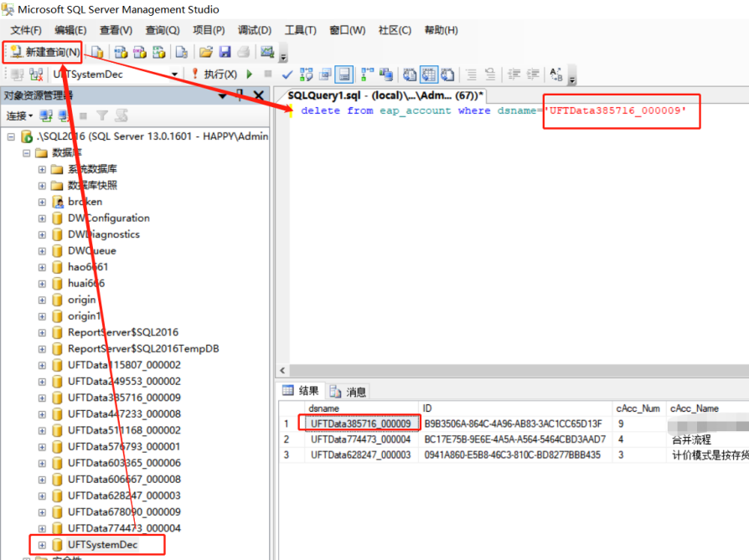Image resolution: width=749 pixels, height=560 pixels.
Task: Click the dsname column header
Action: [x=362, y=408]
